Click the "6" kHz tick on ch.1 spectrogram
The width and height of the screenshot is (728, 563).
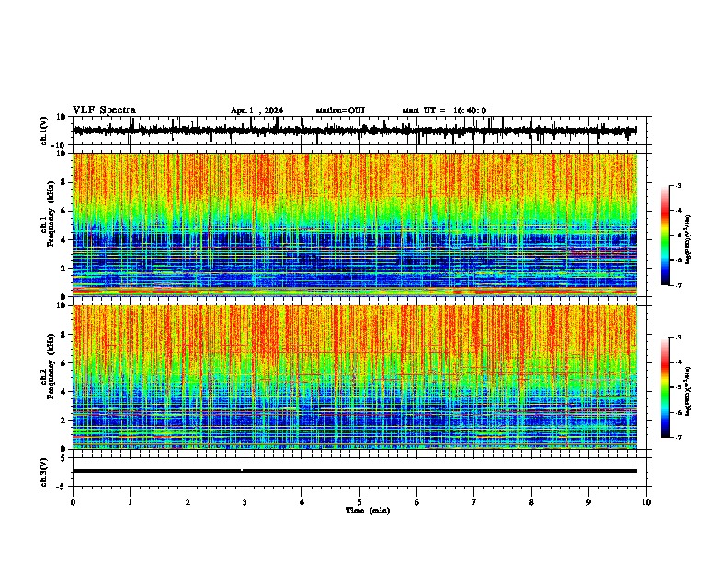point(63,211)
